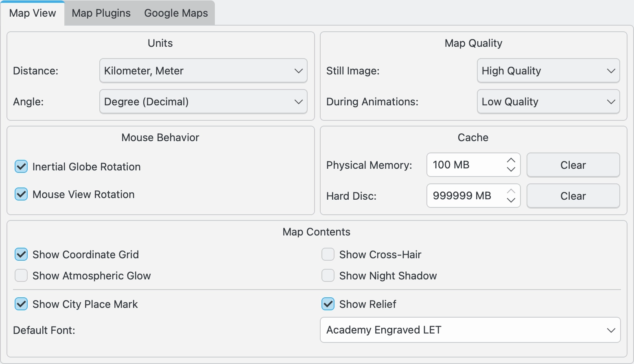This screenshot has width=634, height=364.
Task: Open the Distance units dropdown
Action: [203, 71]
